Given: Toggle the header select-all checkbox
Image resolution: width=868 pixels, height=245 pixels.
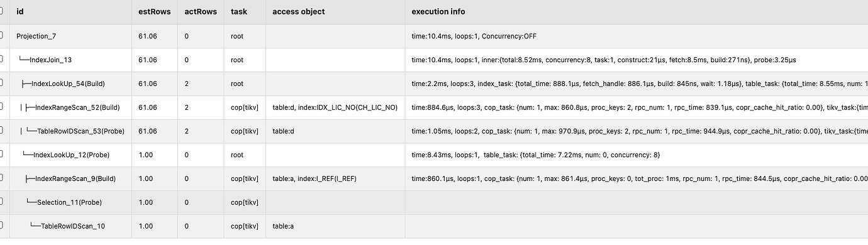Looking at the screenshot, I should [2, 12].
